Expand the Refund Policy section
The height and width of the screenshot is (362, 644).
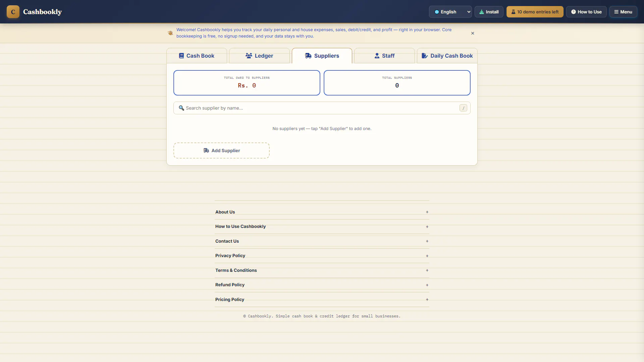(x=322, y=285)
